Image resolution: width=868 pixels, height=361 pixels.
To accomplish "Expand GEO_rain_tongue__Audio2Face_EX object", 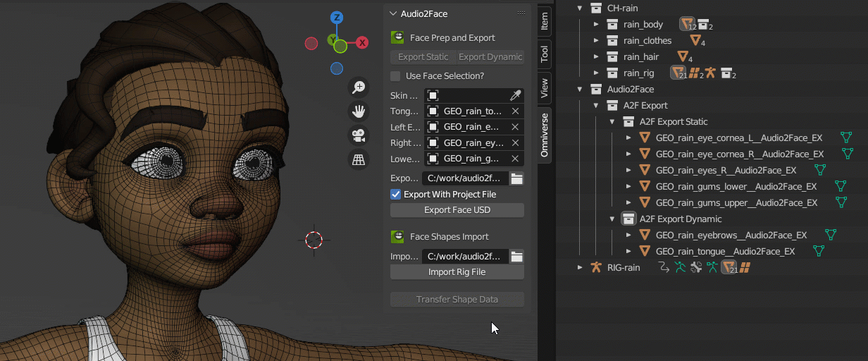I will point(628,251).
